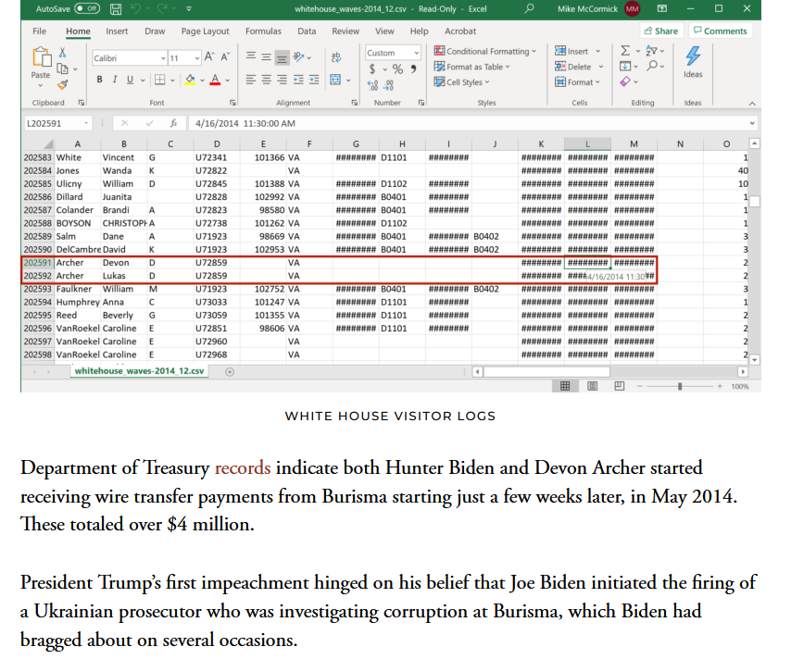
Task: Click the Increase Decimal icon
Action: coord(372,86)
